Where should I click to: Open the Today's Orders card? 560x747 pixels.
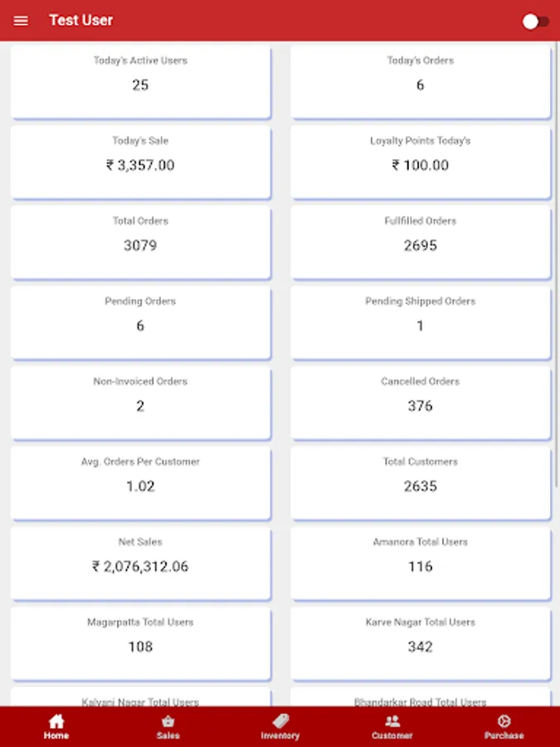[x=420, y=81]
